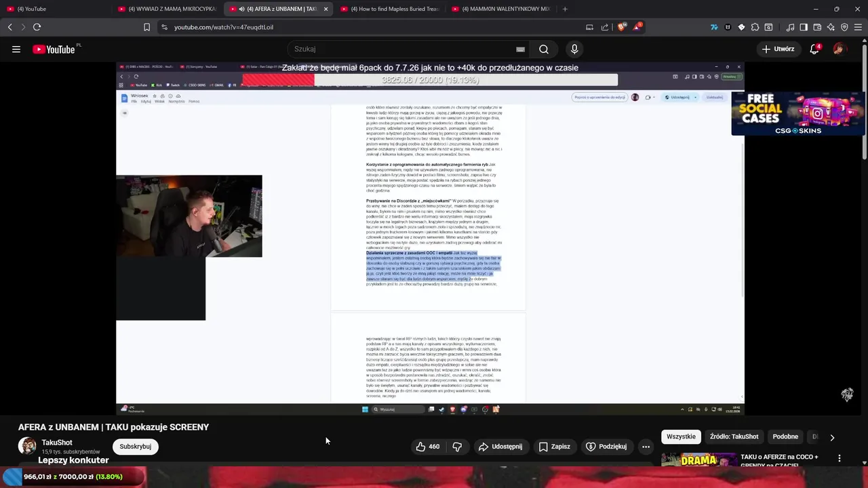868x488 pixels.
Task: Open Brave Shields lion icon
Action: pos(622,27)
